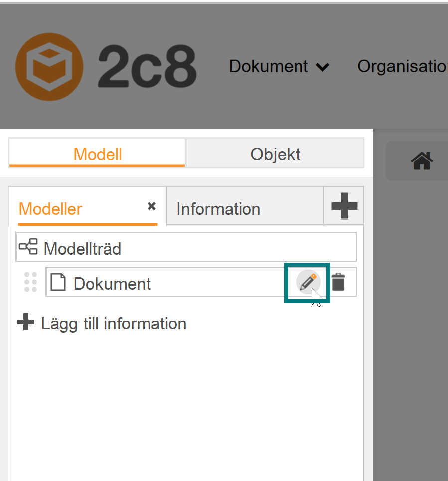
Task: Click the Modellträd tree structure icon
Action: click(28, 247)
